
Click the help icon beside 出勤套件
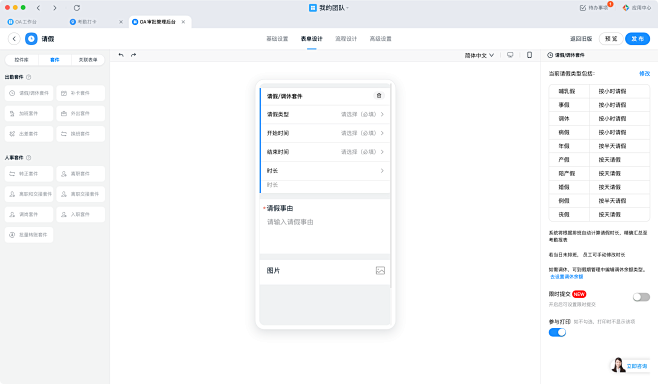(x=29, y=77)
